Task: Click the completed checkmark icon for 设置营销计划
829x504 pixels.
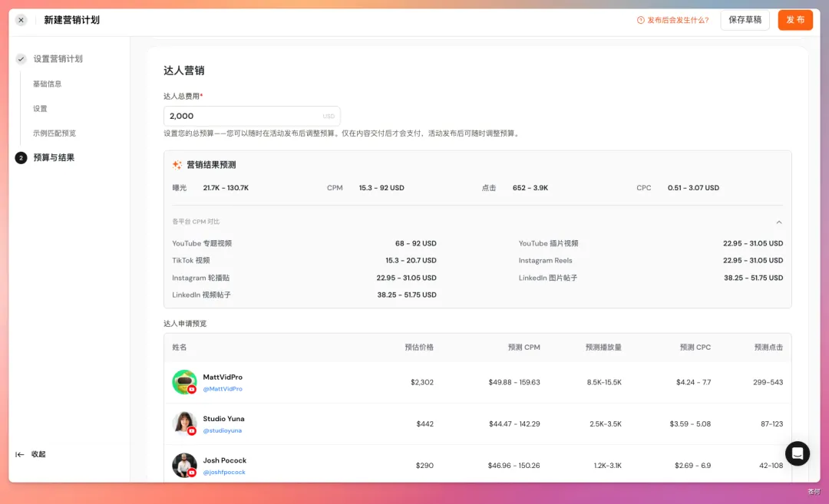Action: (21, 58)
